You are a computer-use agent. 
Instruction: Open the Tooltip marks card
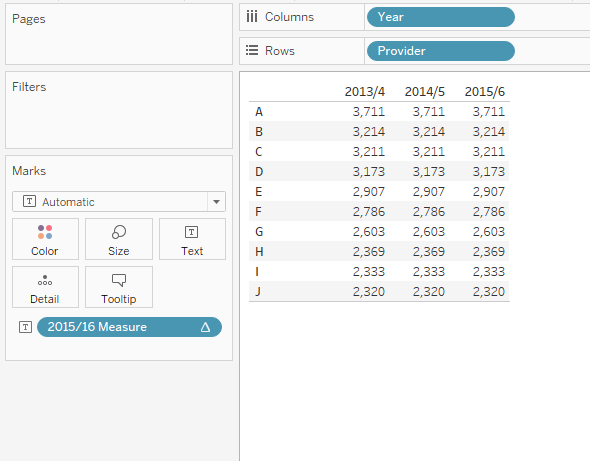119,287
